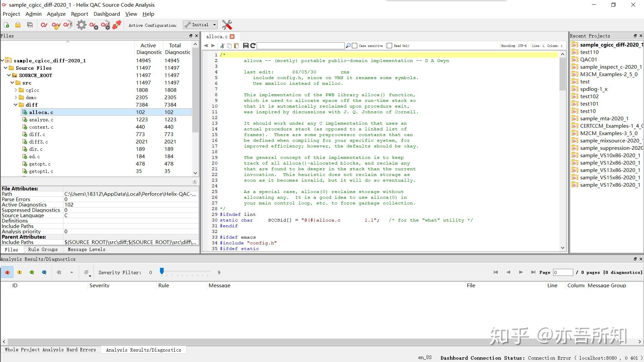Click the diagnostics page number field
The width and height of the screenshot is (644, 362).
(x=562, y=273)
